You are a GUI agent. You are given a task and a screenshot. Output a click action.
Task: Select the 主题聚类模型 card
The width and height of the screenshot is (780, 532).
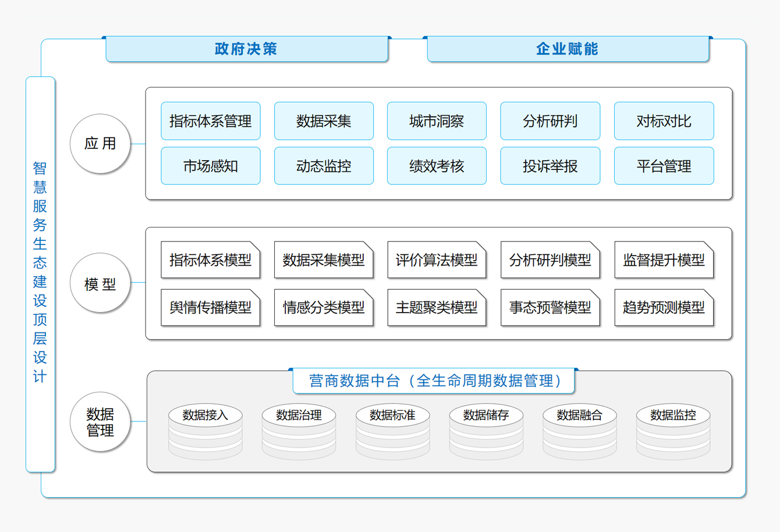(437, 307)
